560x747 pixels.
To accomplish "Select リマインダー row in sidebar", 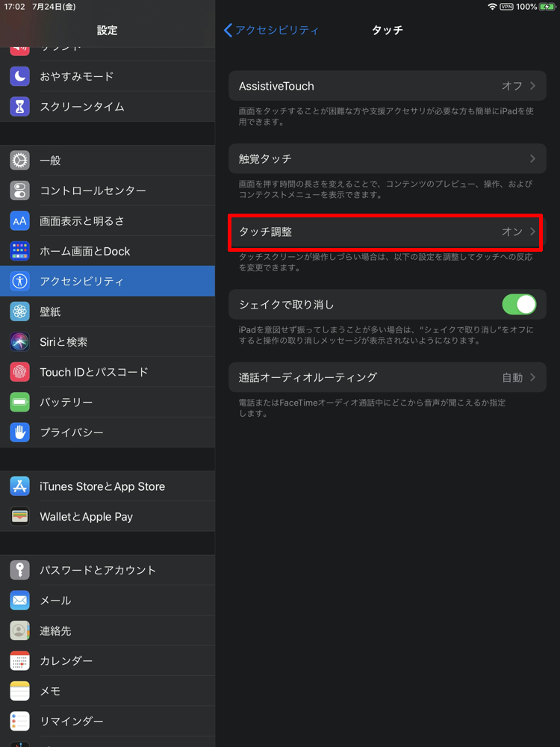I will (107, 722).
